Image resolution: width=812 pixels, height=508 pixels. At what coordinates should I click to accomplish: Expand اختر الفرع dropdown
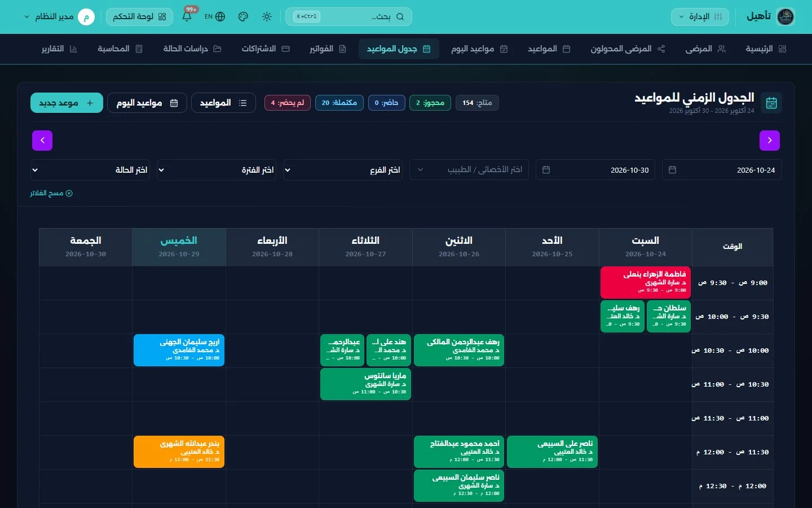343,170
